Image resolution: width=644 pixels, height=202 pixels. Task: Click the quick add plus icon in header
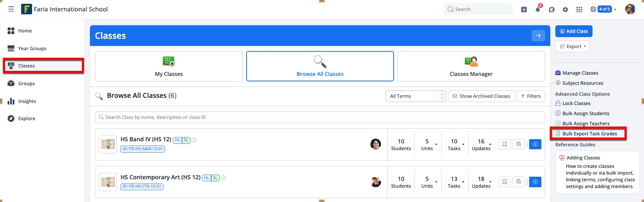(x=524, y=10)
